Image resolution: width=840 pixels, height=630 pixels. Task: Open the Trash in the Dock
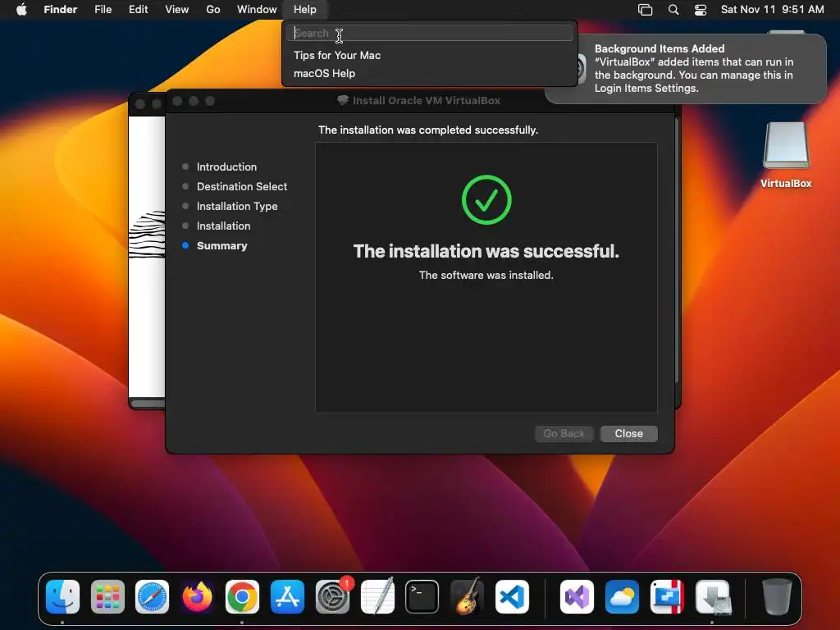coord(777,596)
